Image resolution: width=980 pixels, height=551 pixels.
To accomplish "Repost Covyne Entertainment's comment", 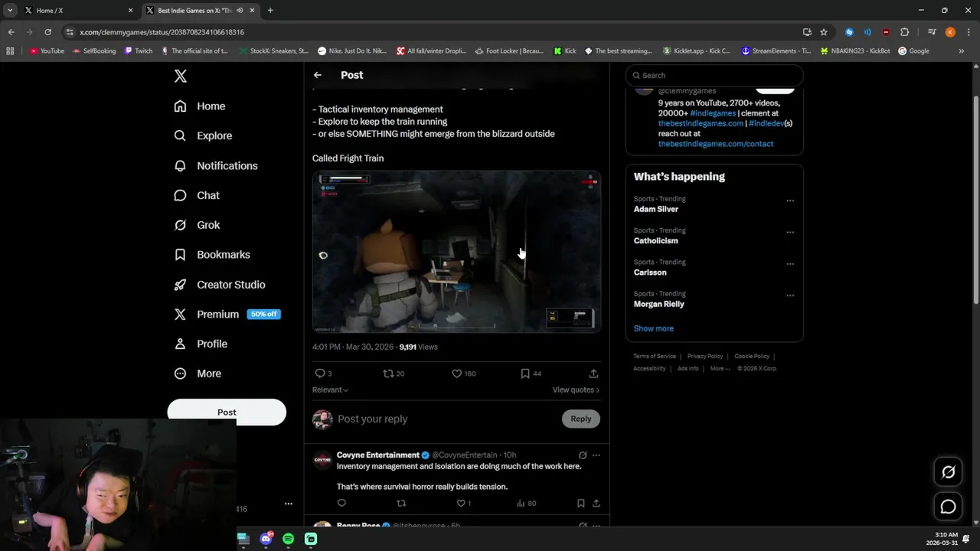I will click(x=401, y=503).
